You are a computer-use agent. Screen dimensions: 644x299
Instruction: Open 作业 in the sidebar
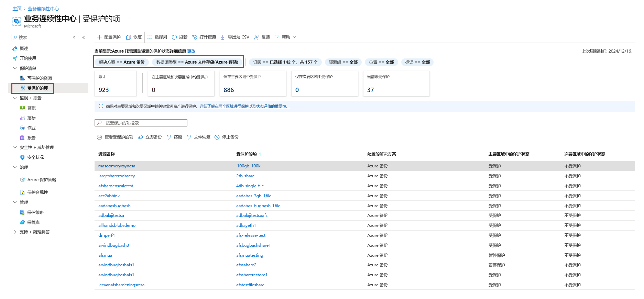[31, 128]
